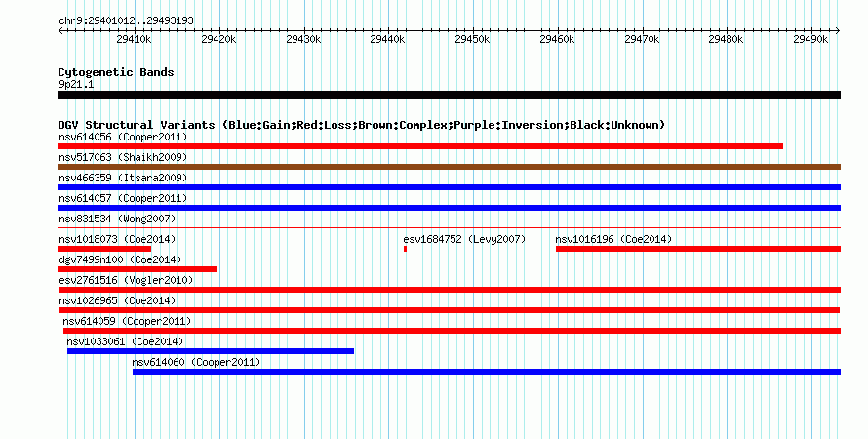868x439 pixels.
Task: Select the brown nsv517063 complex bar
Action: (449, 167)
